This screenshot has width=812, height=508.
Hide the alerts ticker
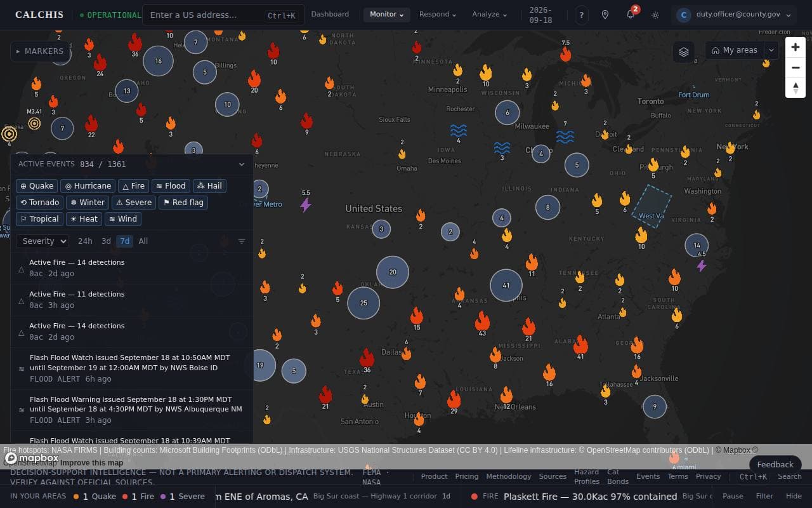click(x=794, y=497)
